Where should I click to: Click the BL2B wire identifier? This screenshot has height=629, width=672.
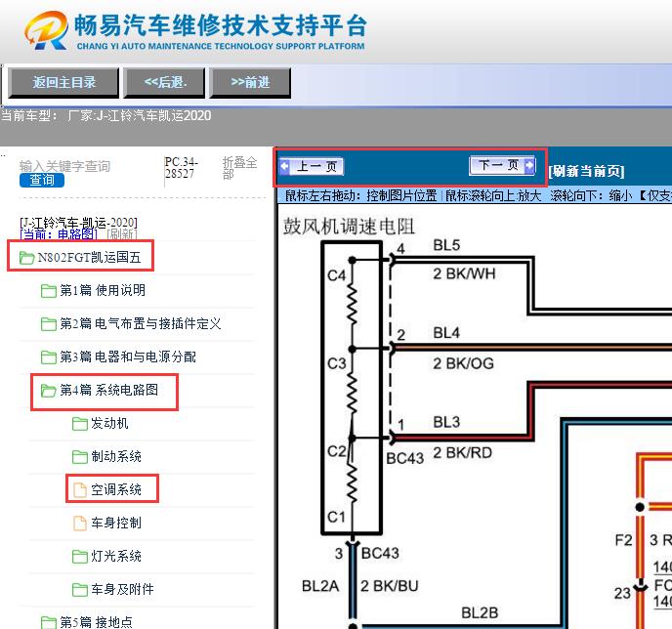[480, 612]
